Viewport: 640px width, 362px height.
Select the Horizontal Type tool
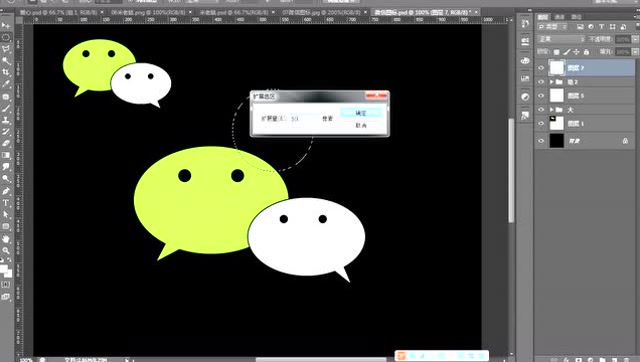6,203
